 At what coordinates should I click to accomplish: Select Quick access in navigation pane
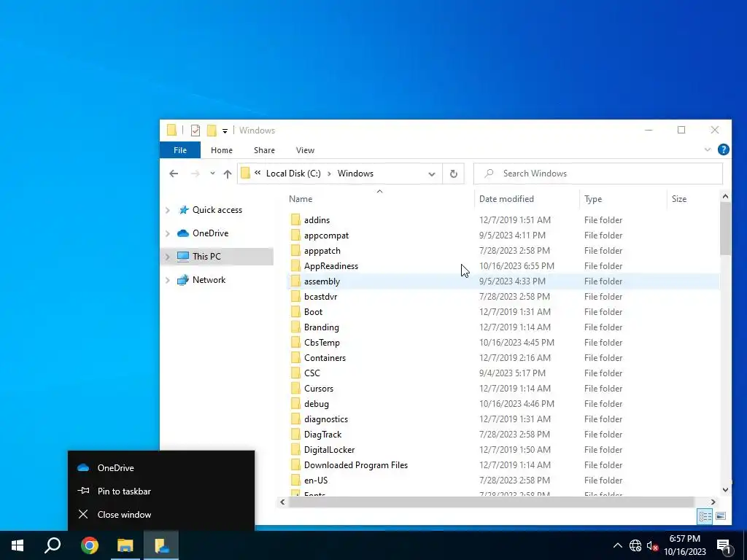tap(217, 210)
